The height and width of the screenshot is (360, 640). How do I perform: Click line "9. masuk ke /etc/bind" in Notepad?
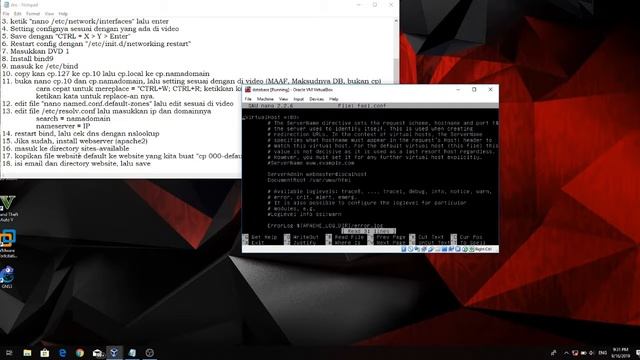(40, 66)
